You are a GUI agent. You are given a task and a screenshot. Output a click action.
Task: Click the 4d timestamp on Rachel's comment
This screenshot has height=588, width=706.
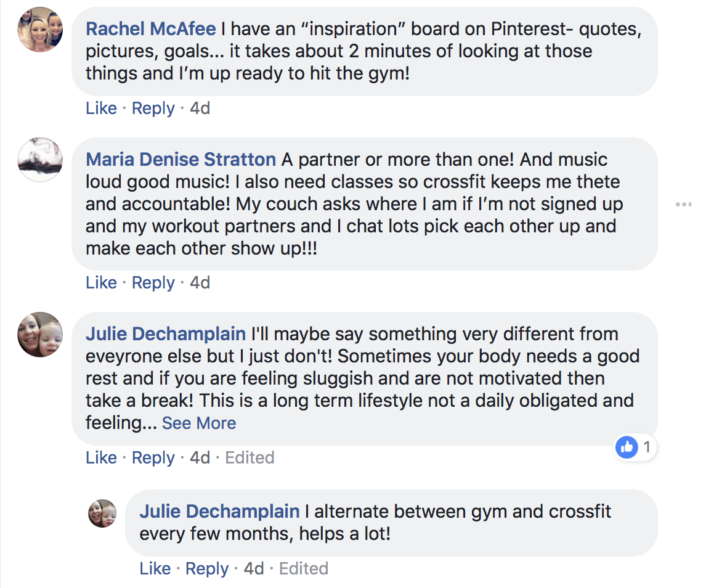(x=200, y=108)
